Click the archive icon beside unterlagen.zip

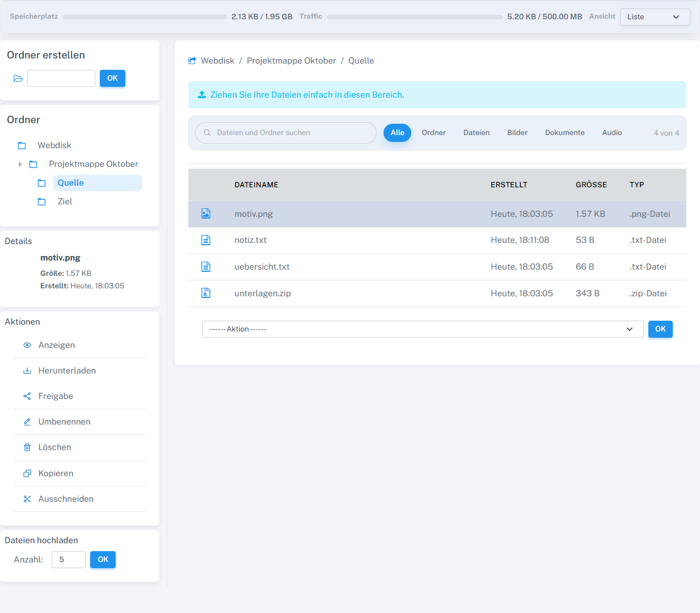tap(206, 293)
